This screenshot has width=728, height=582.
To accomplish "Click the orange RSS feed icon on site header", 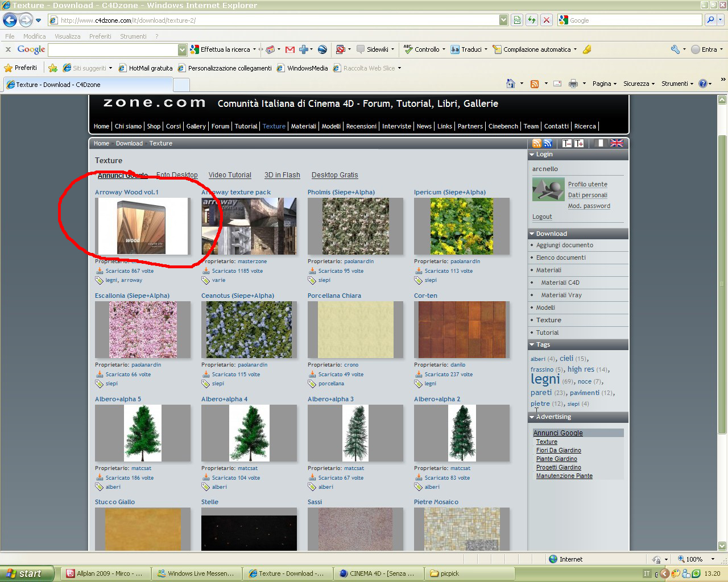I will 536,143.
